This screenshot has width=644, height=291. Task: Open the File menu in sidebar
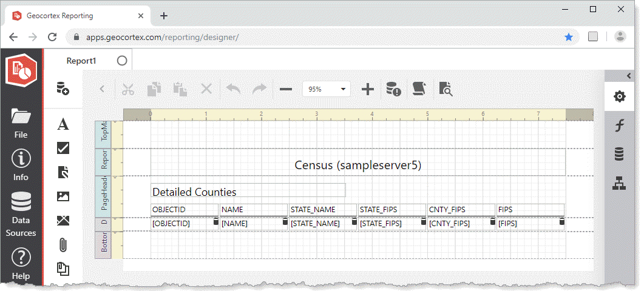click(21, 123)
